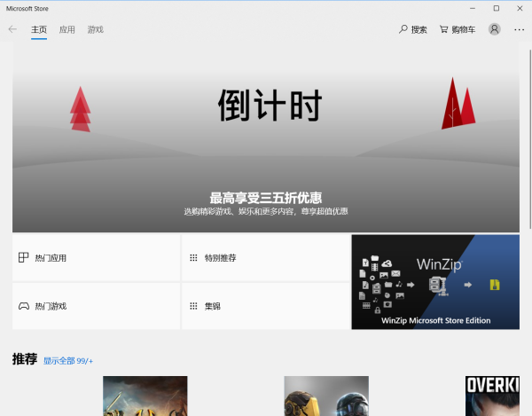532x416 pixels.
Task: Close the Microsoft Store window
Action: coord(520,9)
